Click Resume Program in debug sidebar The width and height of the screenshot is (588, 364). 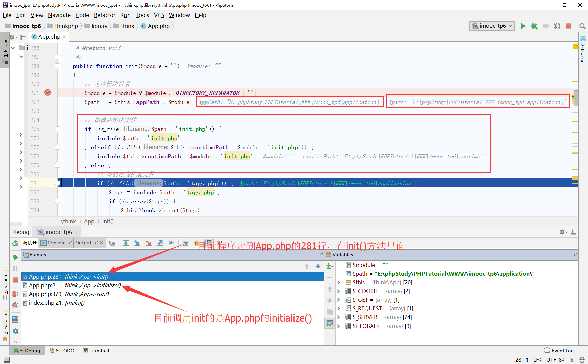[15, 257]
